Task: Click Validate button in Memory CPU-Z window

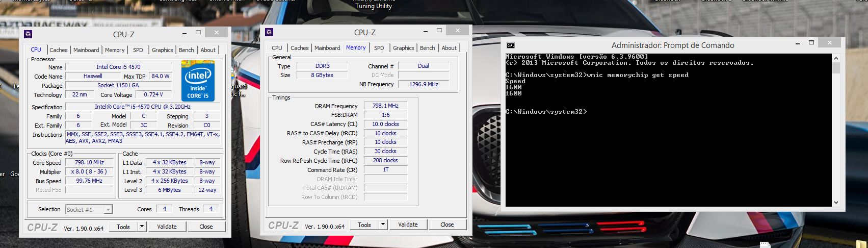Action: pos(408,225)
